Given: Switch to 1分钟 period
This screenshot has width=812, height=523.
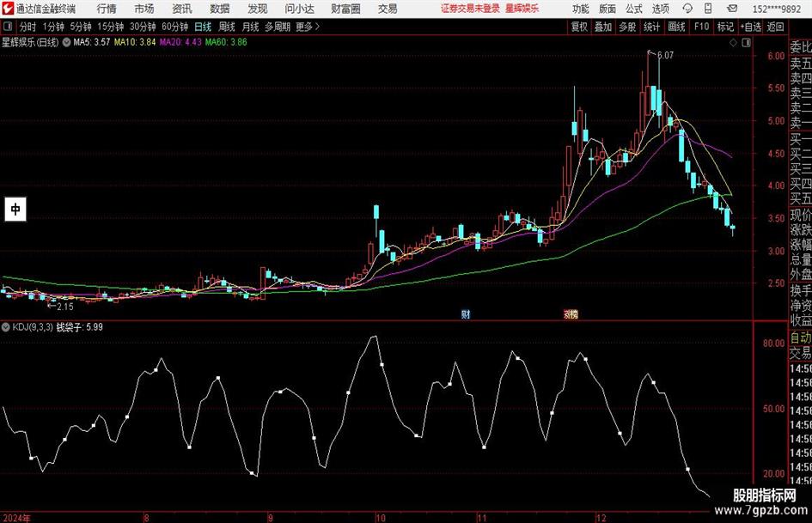Looking at the screenshot, I should (53, 27).
